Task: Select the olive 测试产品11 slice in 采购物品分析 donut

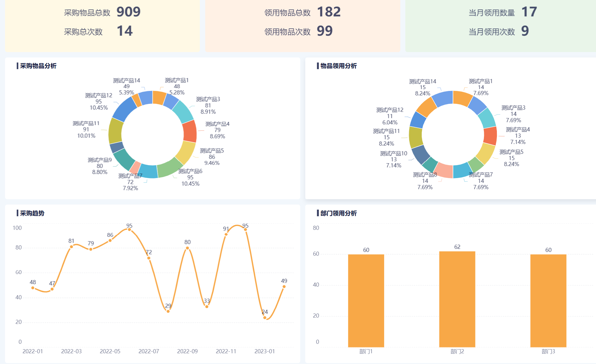Action: (116, 131)
